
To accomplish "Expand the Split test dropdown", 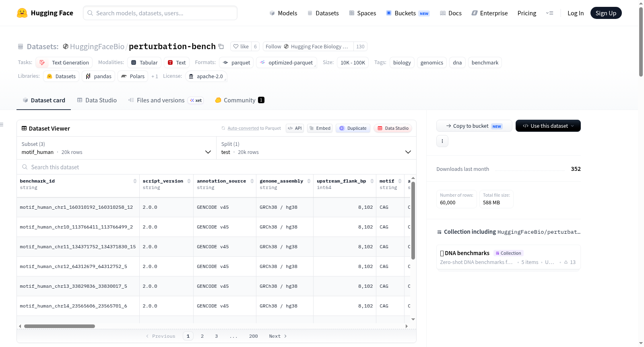I will 316,148.
